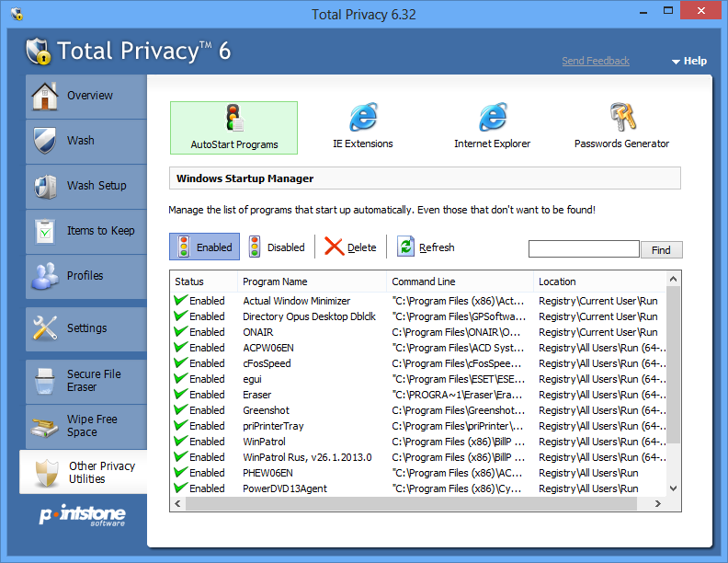
Task: Click green checkmark beside PowerDVD13Agent
Action: click(180, 488)
